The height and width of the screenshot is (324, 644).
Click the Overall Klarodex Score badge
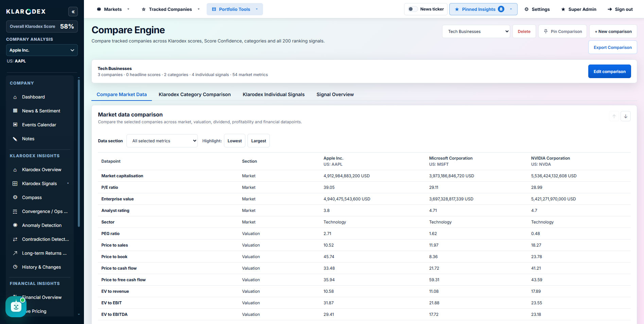tap(42, 26)
